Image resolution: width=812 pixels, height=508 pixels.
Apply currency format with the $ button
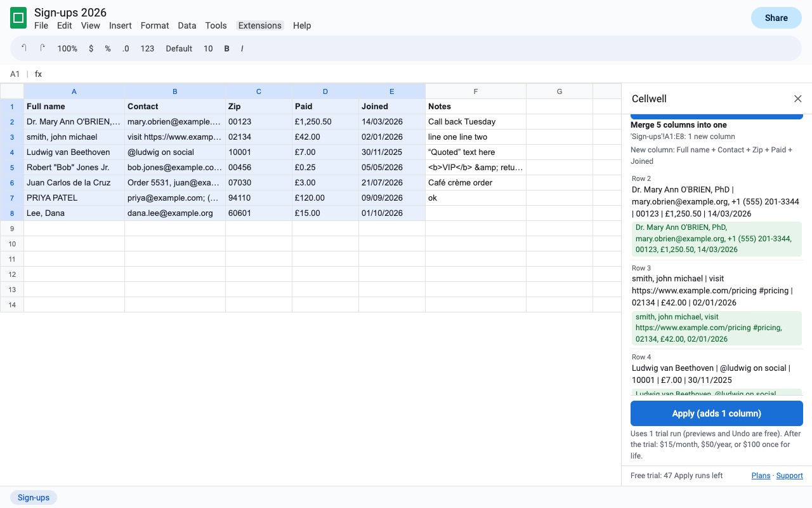coord(91,48)
